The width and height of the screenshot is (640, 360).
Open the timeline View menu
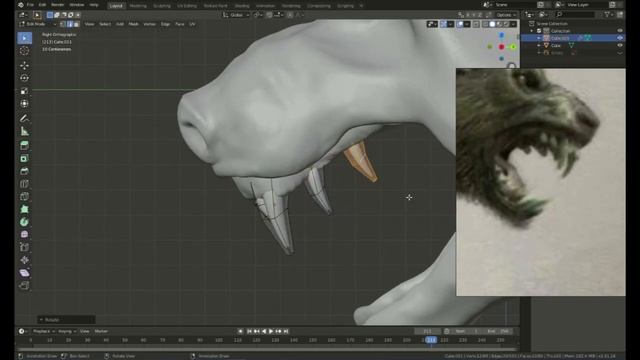pos(84,331)
